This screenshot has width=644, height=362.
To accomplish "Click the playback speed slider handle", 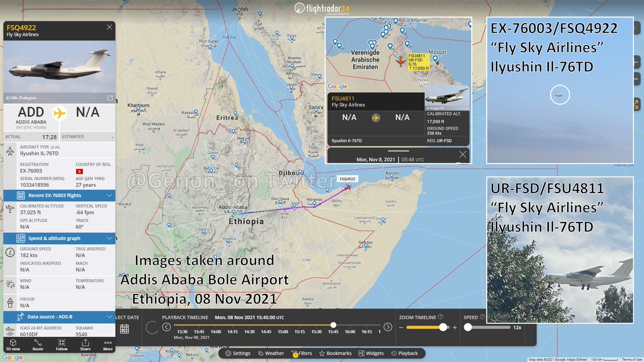I will (468, 327).
